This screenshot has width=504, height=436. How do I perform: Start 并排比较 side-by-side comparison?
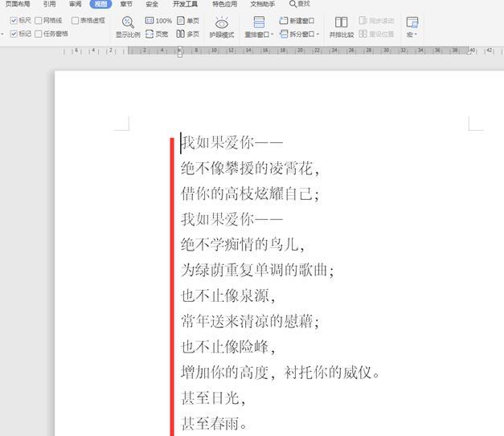pyautogui.click(x=342, y=27)
